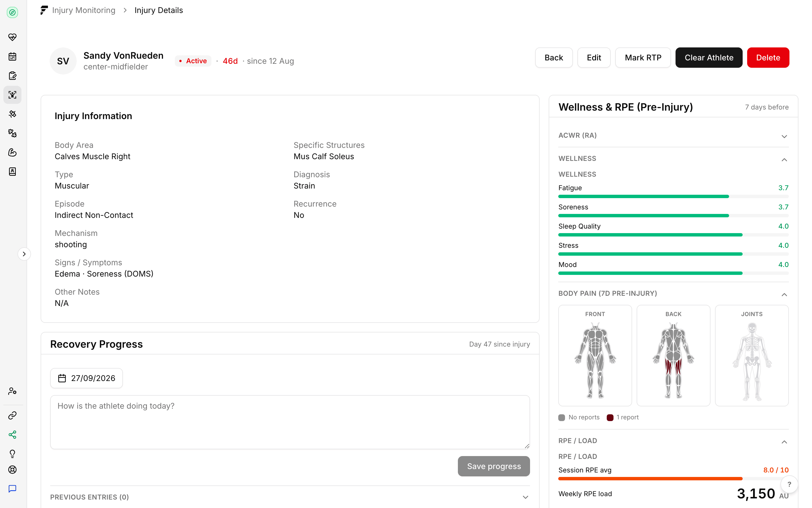The image size is (812, 508).
Task: Click the 8.0 / 10 session RPE value
Action: coord(776,470)
